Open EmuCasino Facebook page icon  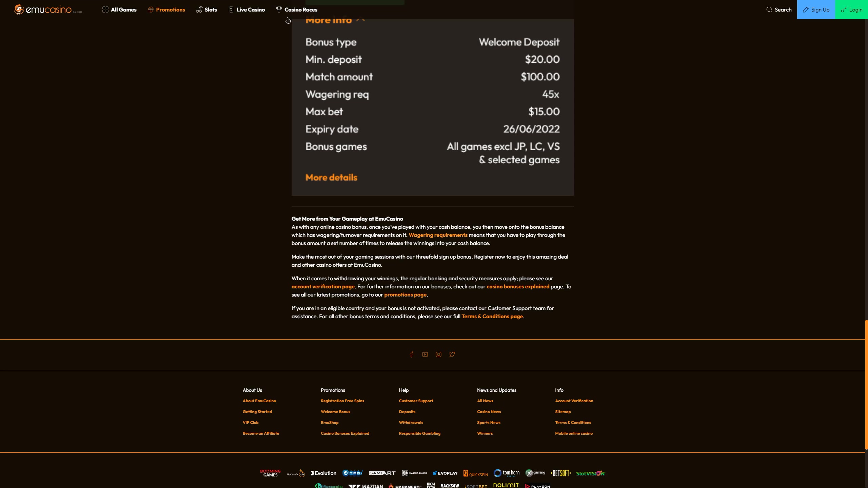point(411,354)
